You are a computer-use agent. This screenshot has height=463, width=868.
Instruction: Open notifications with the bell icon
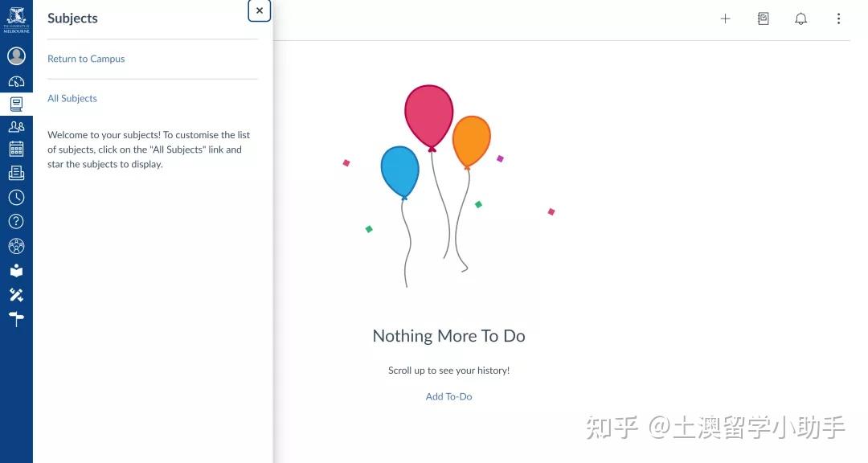800,18
